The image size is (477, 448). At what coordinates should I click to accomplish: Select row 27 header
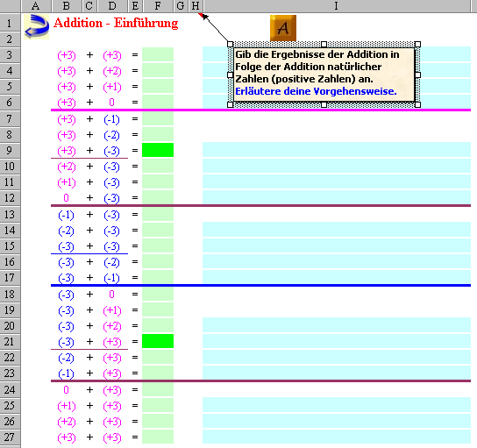pos(10,437)
